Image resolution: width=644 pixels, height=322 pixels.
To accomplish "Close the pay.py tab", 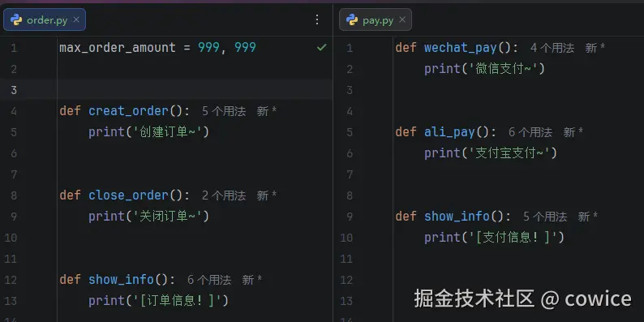I will pos(402,19).
